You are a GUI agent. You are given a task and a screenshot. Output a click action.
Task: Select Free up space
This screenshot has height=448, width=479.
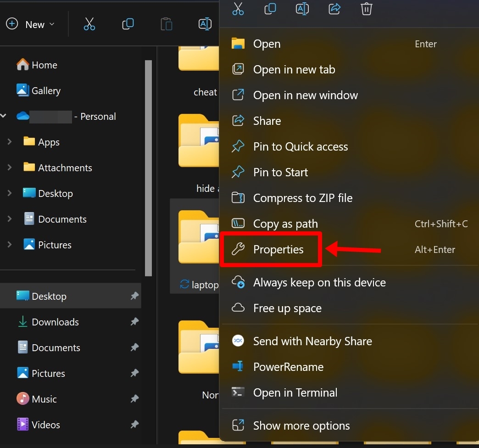click(x=349, y=308)
